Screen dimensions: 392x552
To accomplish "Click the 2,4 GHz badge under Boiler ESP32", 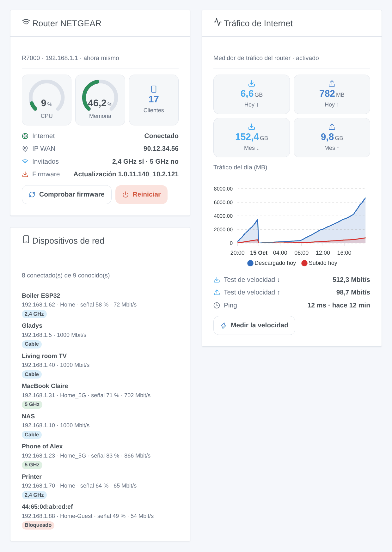I will point(34,314).
